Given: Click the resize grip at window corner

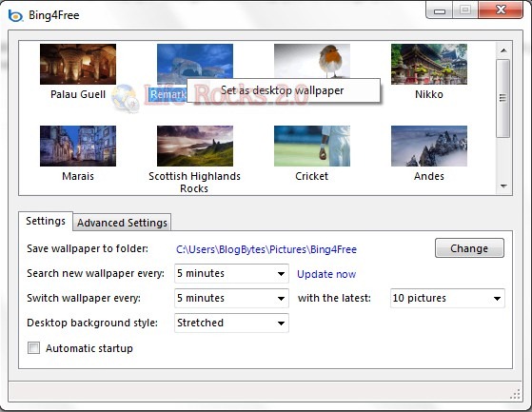Looking at the screenshot, I should (515, 394).
